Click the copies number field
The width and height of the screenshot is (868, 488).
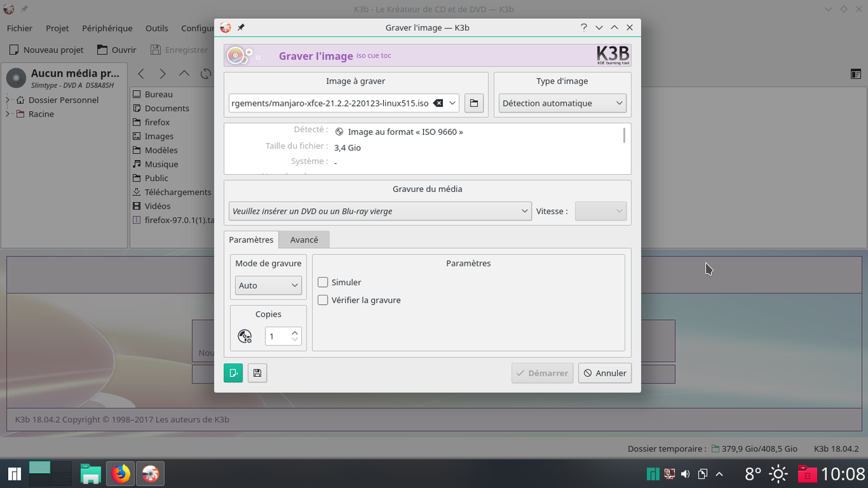[277, 336]
